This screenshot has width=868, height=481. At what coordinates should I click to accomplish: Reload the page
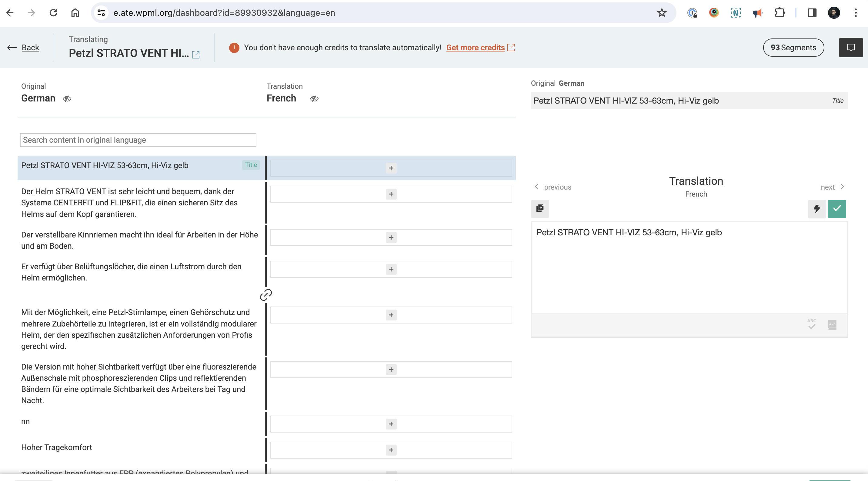click(x=53, y=13)
